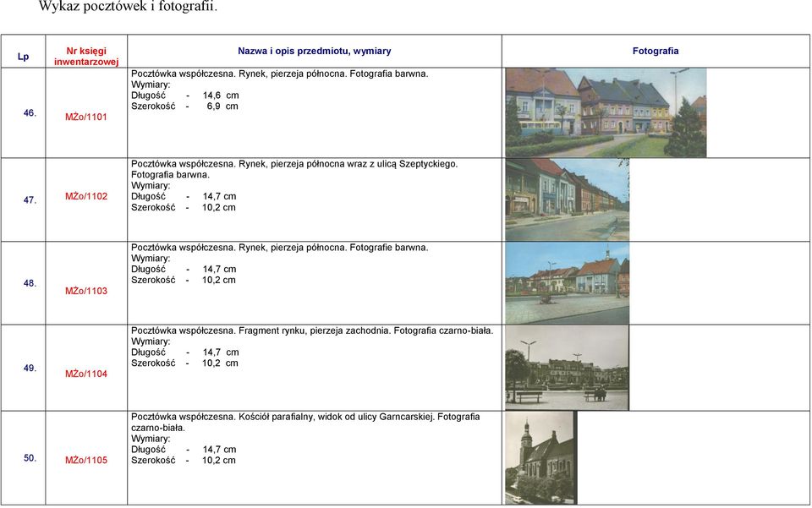Click inventory number MŻo/1101
Viewport: 812px width, 508px height.
86,117
